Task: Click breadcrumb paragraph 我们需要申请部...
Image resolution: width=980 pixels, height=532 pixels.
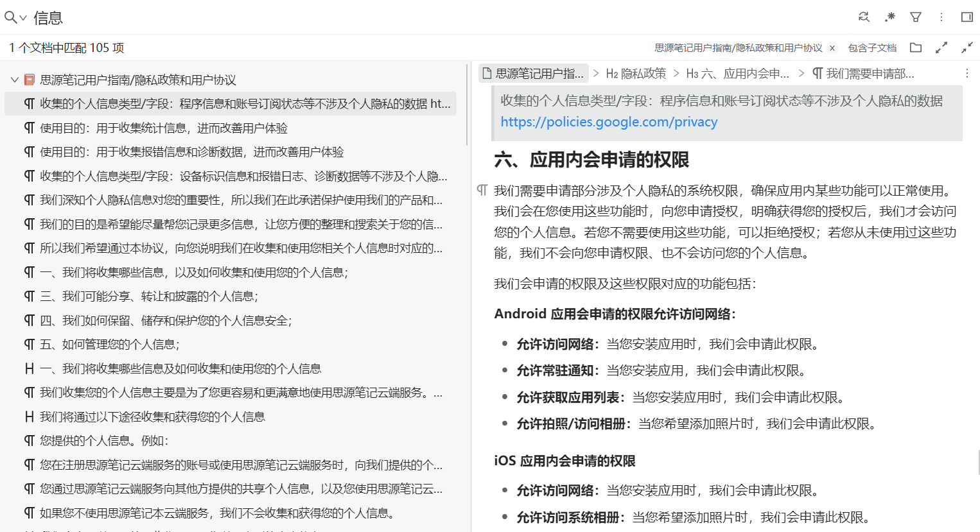Action: (x=863, y=74)
